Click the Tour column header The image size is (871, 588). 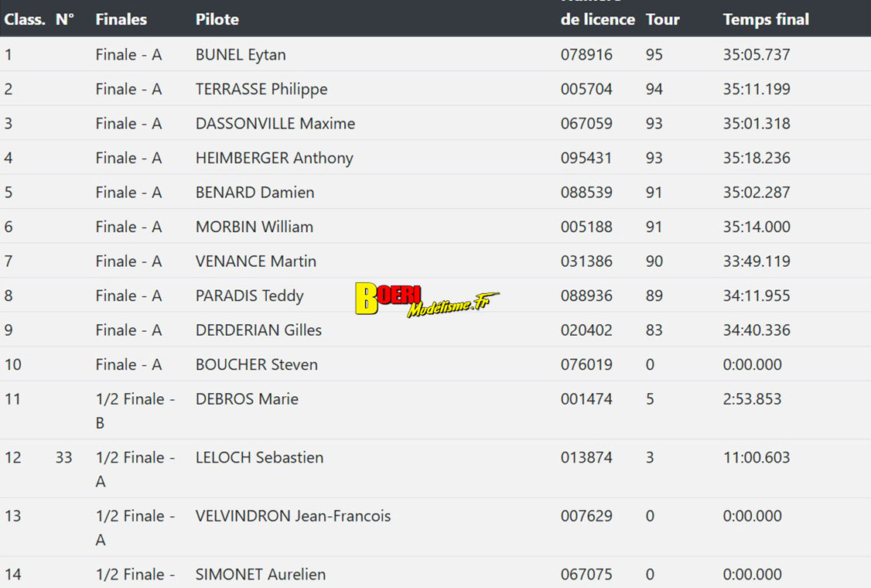[x=662, y=19]
